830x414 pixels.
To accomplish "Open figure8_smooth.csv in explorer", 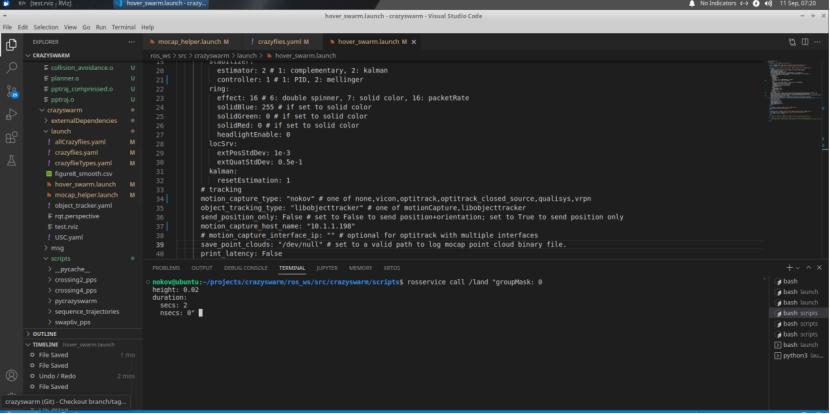I will pyautogui.click(x=83, y=174).
